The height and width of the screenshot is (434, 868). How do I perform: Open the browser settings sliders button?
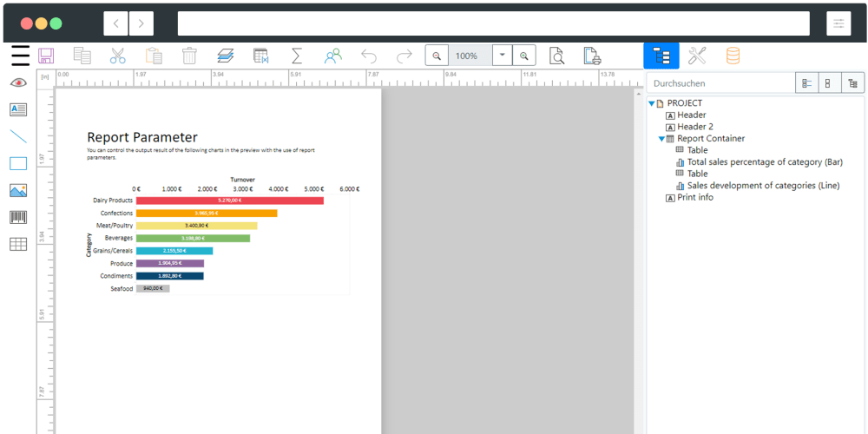pyautogui.click(x=838, y=23)
